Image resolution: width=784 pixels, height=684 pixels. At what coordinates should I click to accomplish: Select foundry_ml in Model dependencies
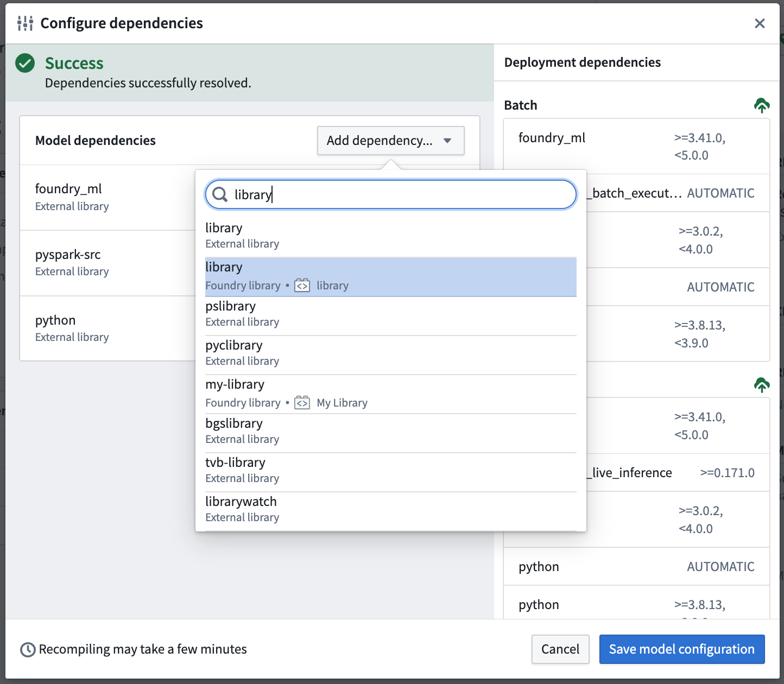tap(108, 198)
